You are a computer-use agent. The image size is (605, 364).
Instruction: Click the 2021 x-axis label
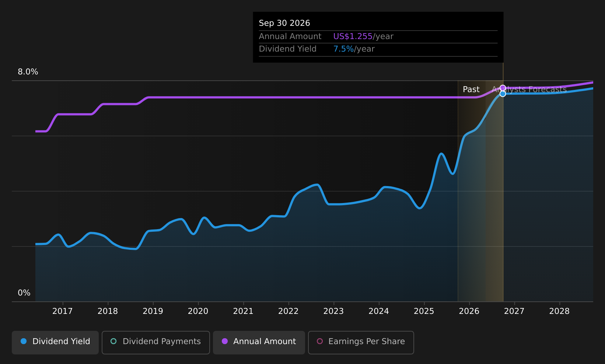pyautogui.click(x=243, y=311)
